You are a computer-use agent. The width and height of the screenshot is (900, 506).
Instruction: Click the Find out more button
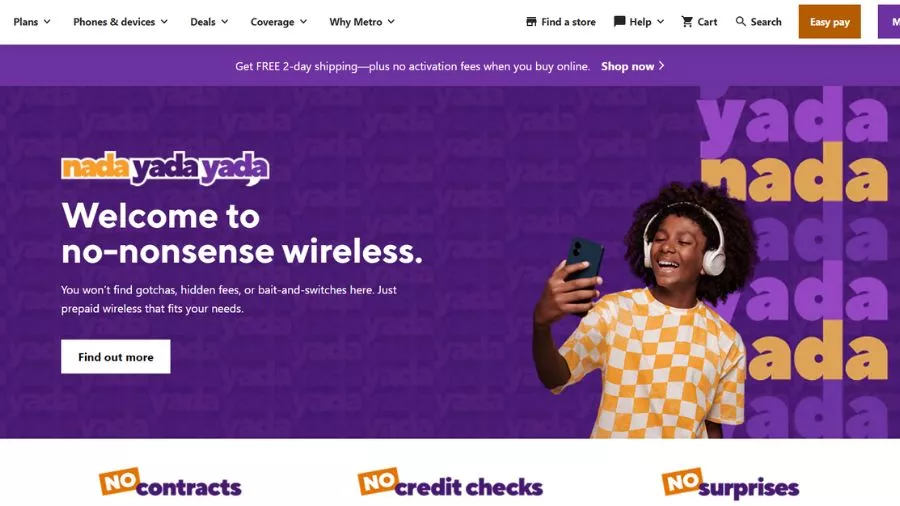point(116,357)
